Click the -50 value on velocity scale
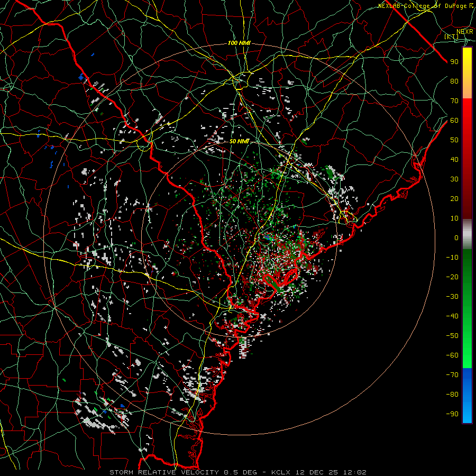Screen dimensions: 476x476 coord(452,336)
